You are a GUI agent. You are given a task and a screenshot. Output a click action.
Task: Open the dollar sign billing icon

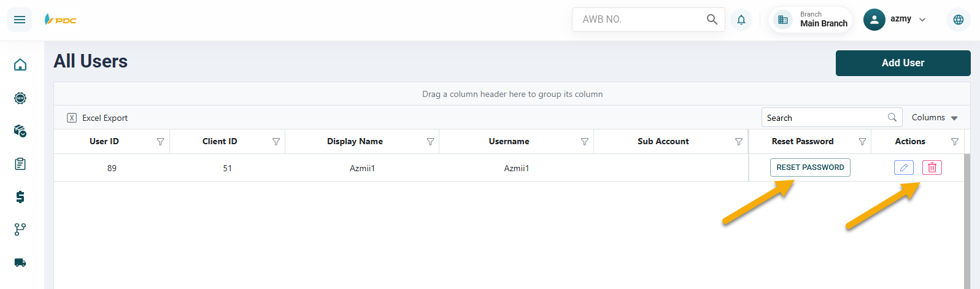click(x=20, y=197)
